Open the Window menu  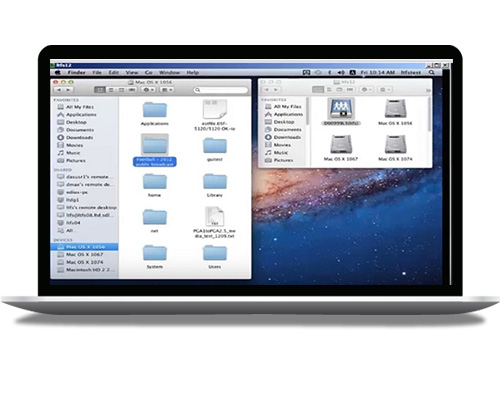click(x=169, y=72)
